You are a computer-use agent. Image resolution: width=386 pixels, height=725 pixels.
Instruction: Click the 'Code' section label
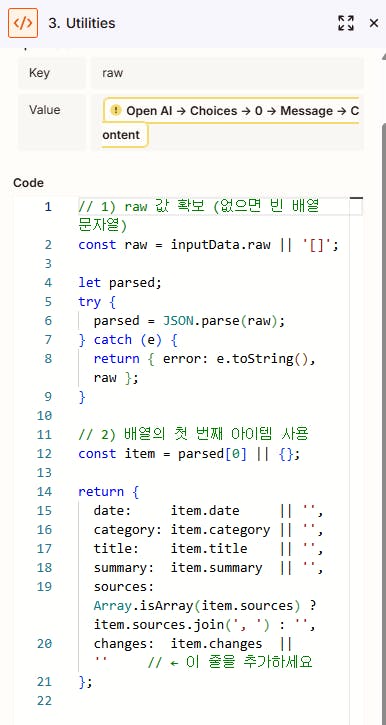28,183
